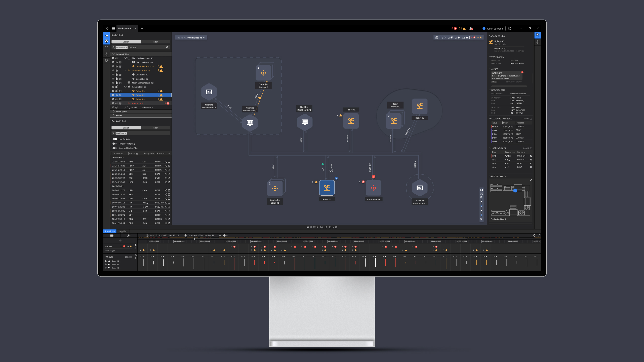The width and height of the screenshot is (644, 362).
Task: Open the hamburger main menu
Action: (113, 28)
